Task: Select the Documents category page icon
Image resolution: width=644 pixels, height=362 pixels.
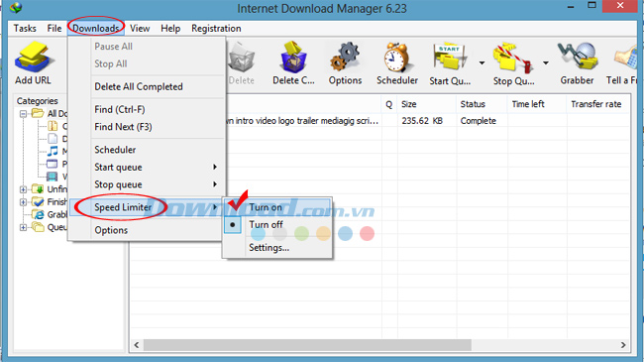Action: [x=53, y=138]
